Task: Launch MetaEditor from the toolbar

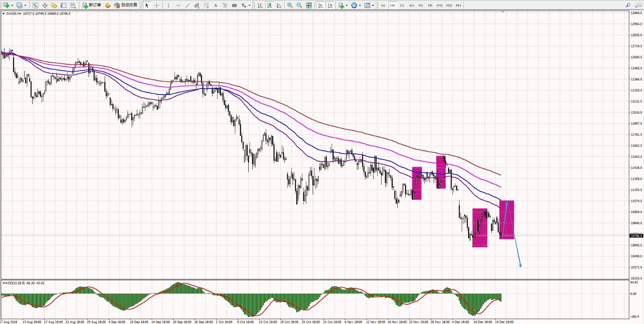Action: [107, 5]
